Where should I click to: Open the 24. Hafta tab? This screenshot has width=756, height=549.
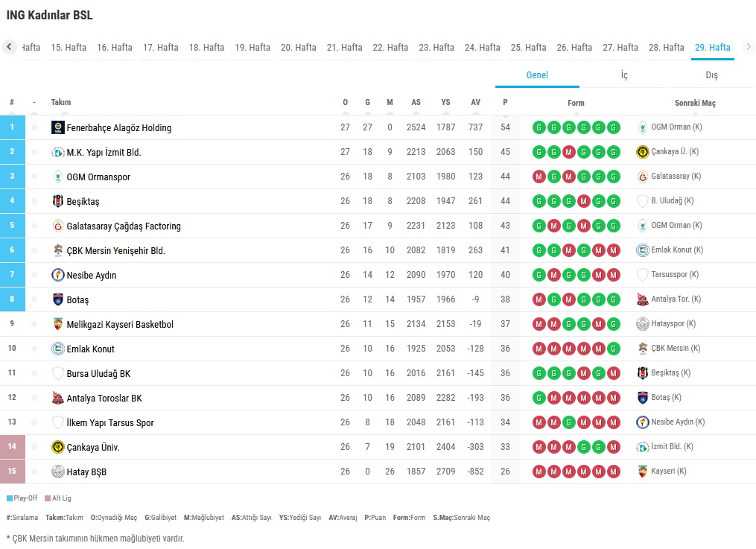point(483,48)
